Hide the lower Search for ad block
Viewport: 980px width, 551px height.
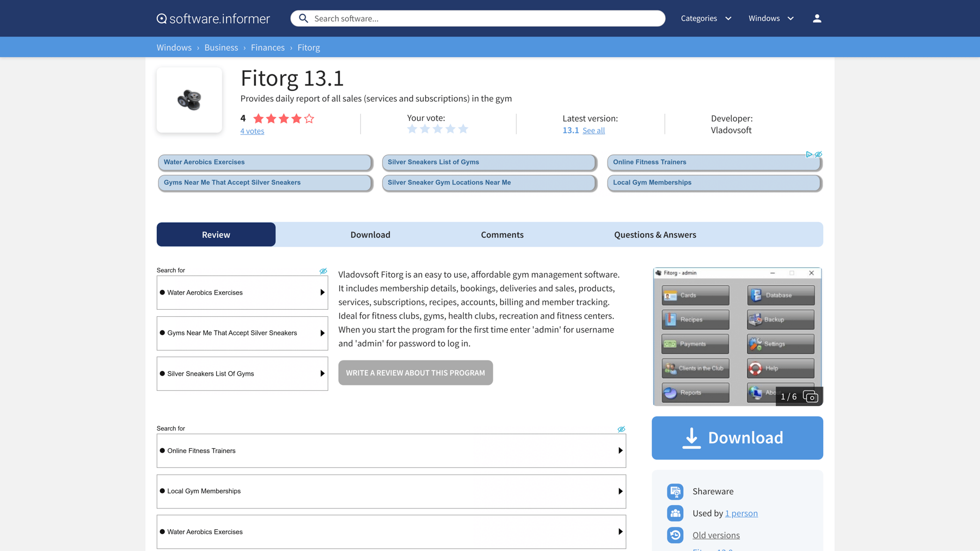coord(621,429)
